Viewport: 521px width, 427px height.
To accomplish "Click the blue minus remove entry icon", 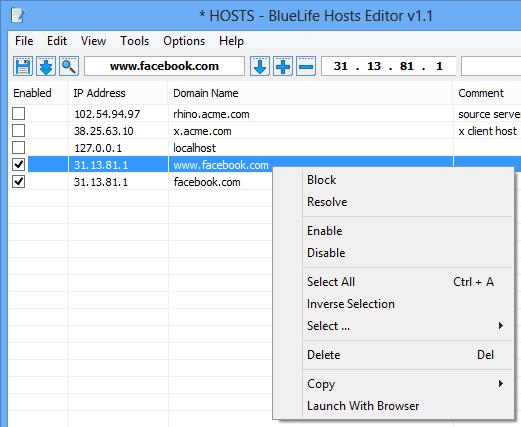I will coord(306,66).
